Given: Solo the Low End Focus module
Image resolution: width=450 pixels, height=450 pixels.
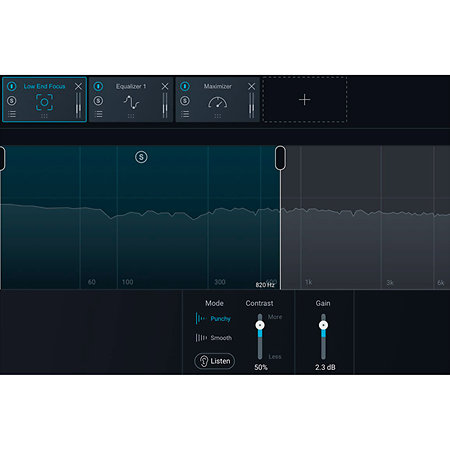Looking at the screenshot, I should click(x=12, y=101).
